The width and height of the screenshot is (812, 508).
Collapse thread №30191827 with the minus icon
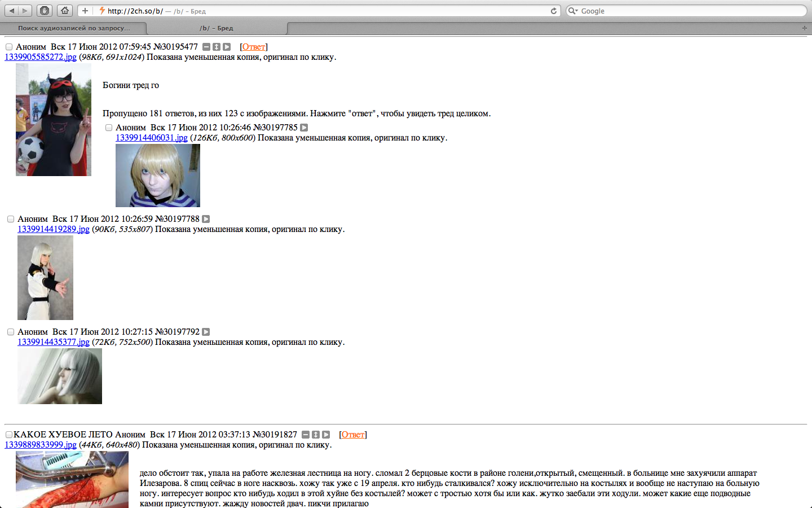(x=306, y=435)
